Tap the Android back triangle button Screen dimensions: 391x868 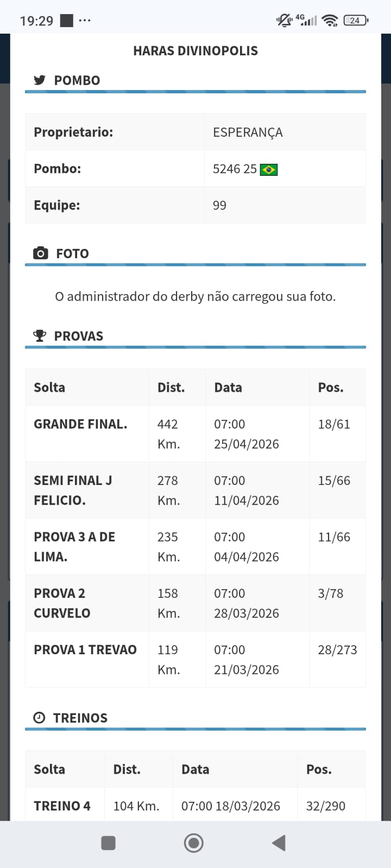coord(279,843)
